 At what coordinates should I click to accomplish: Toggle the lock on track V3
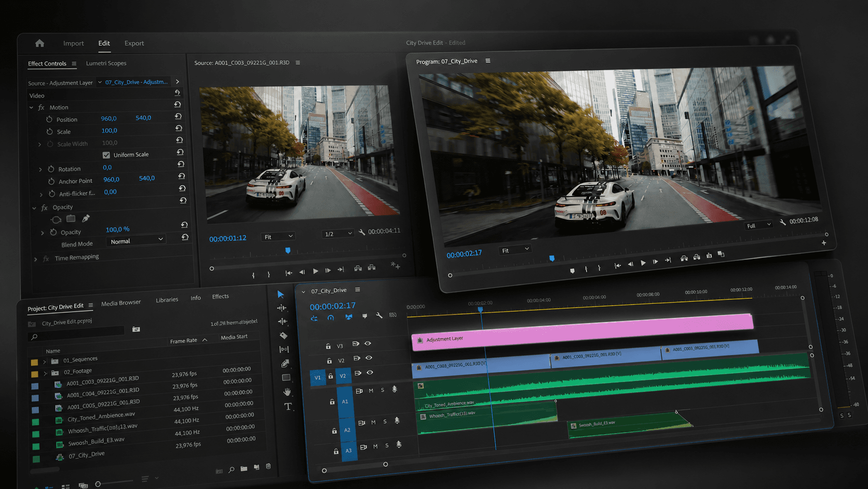328,346
